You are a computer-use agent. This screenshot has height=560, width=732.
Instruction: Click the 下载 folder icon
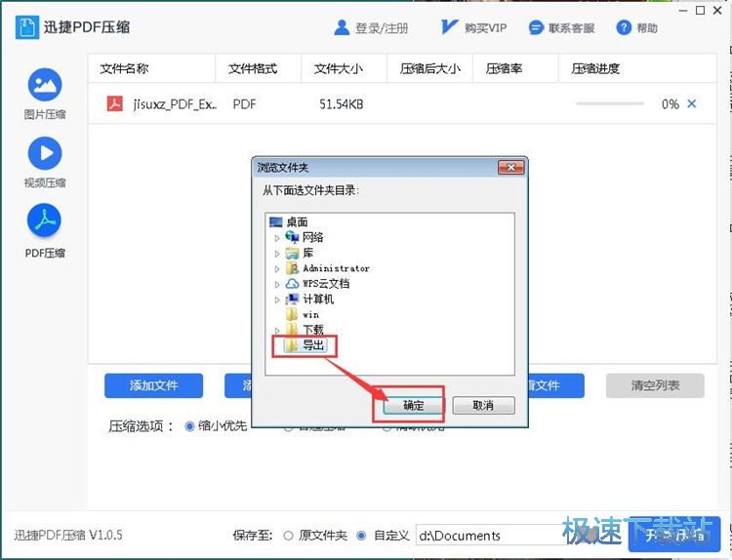[292, 330]
